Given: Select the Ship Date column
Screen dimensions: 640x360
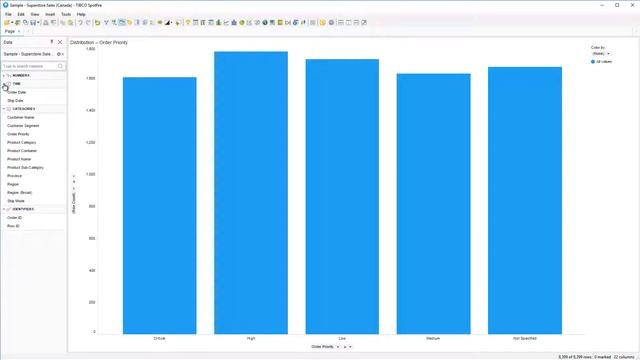Looking at the screenshot, I should point(15,100).
